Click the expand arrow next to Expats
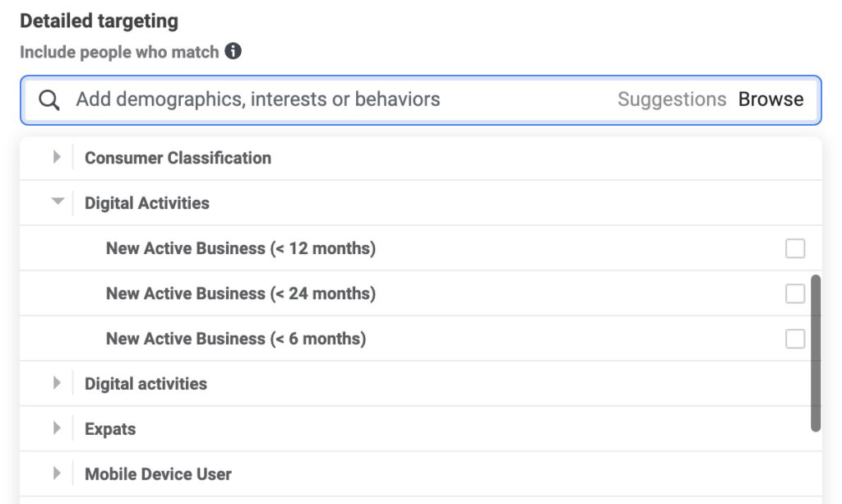This screenshot has width=842, height=504. tap(56, 428)
